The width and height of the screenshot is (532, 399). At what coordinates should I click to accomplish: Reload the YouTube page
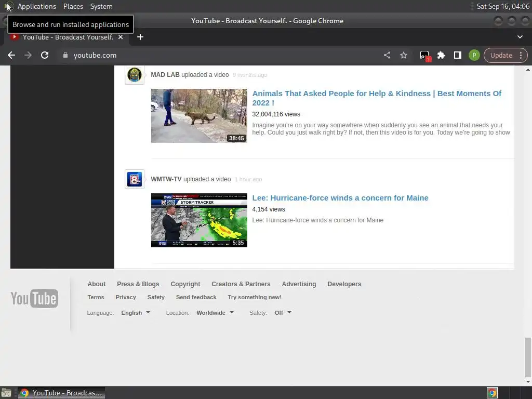(x=45, y=55)
